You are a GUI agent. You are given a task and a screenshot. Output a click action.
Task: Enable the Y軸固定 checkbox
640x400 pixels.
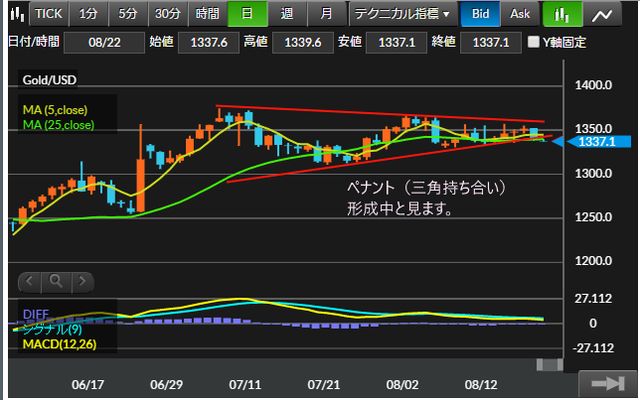point(533,42)
